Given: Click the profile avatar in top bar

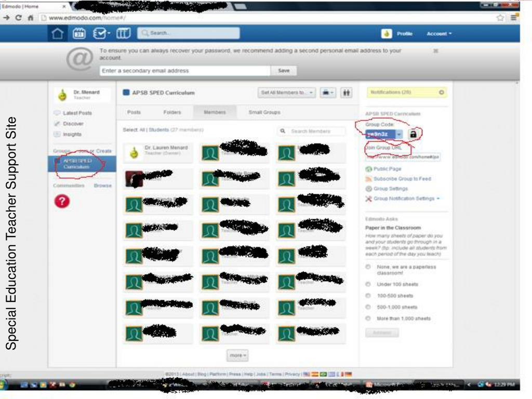Looking at the screenshot, I should pyautogui.click(x=387, y=34).
